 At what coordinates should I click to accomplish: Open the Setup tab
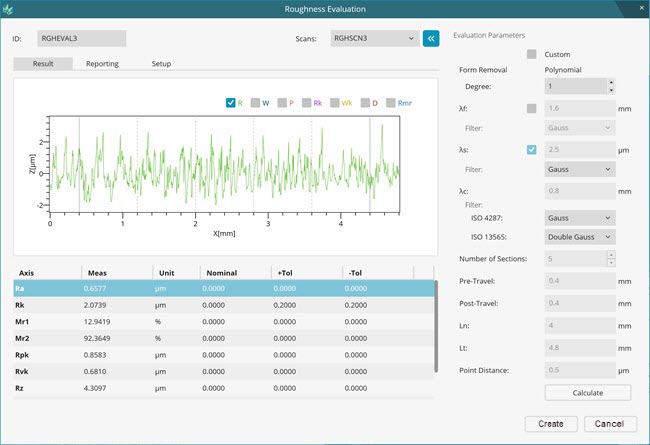click(x=160, y=64)
